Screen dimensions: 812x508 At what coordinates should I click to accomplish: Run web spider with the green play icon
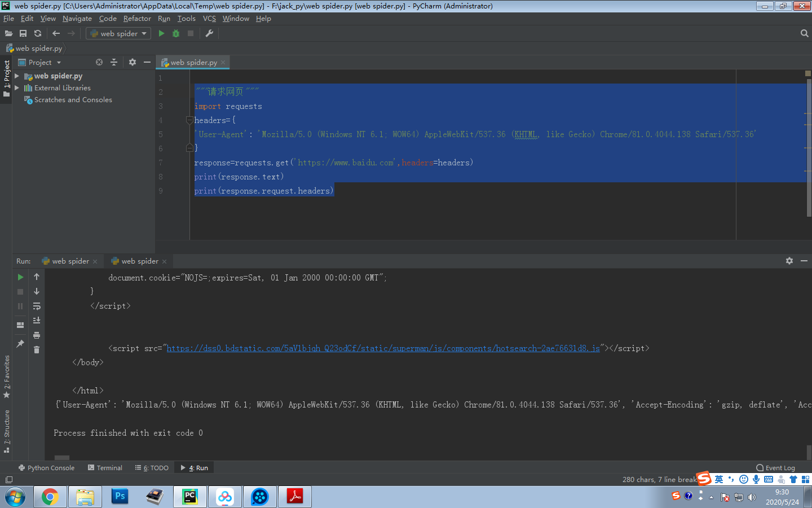tap(161, 33)
